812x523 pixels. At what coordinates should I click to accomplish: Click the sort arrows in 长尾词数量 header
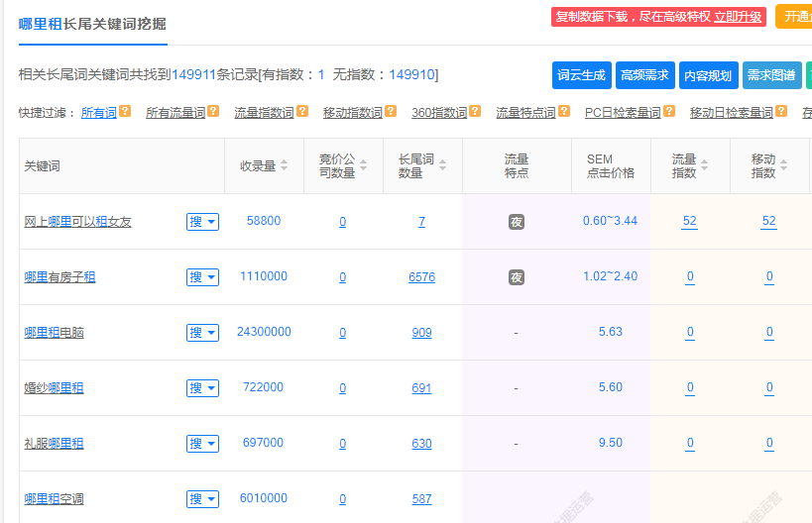click(442, 165)
